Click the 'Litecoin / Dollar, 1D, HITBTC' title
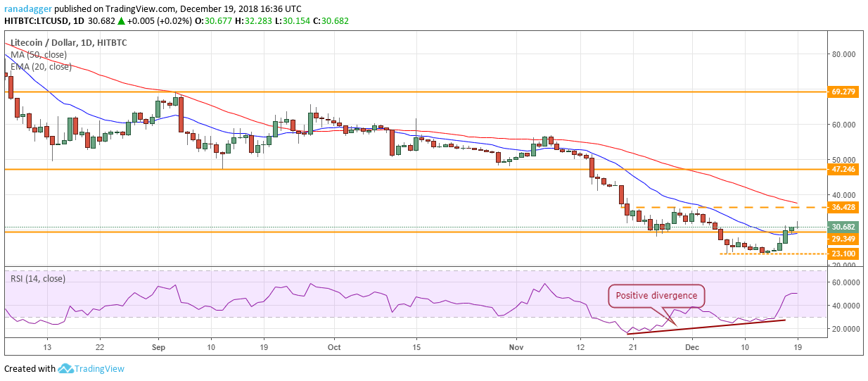This screenshot has width=868, height=381. (x=69, y=43)
